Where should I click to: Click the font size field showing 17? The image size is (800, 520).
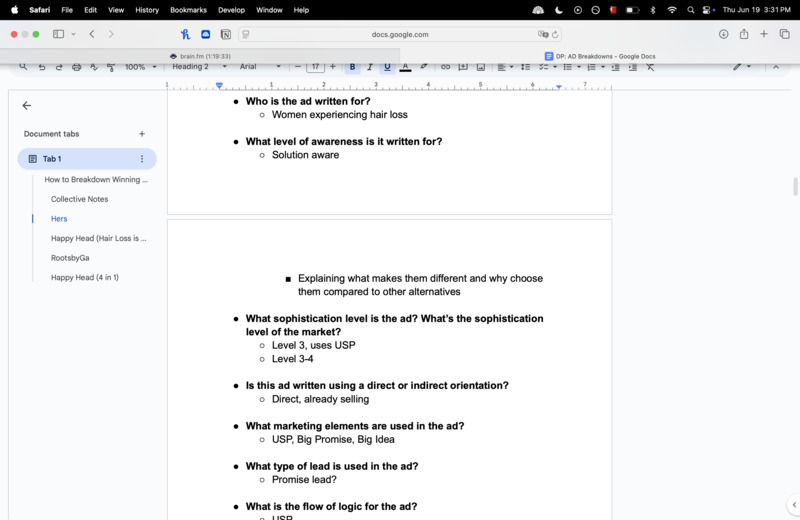coord(315,67)
